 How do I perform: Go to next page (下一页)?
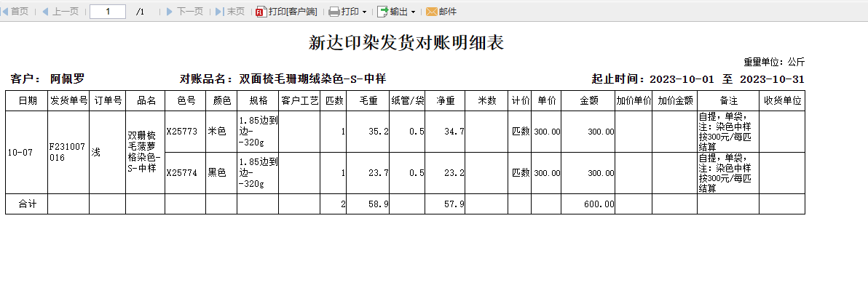pyautogui.click(x=184, y=11)
